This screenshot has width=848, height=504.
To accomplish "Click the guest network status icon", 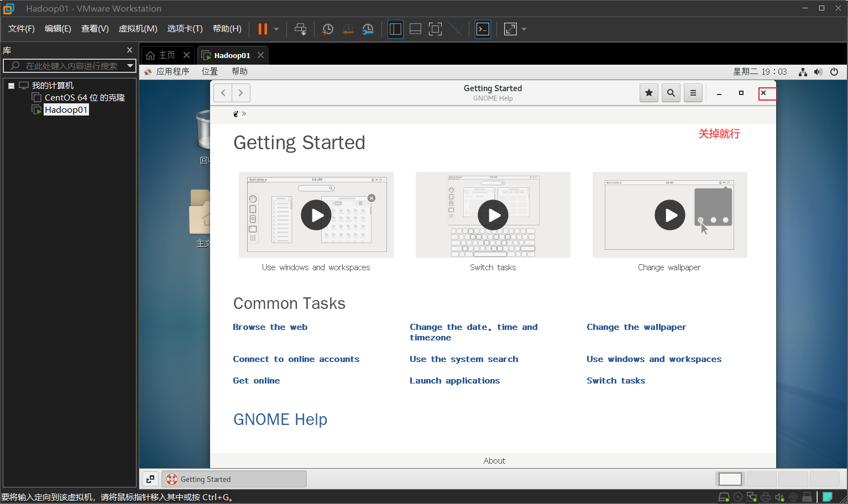I will tap(803, 72).
